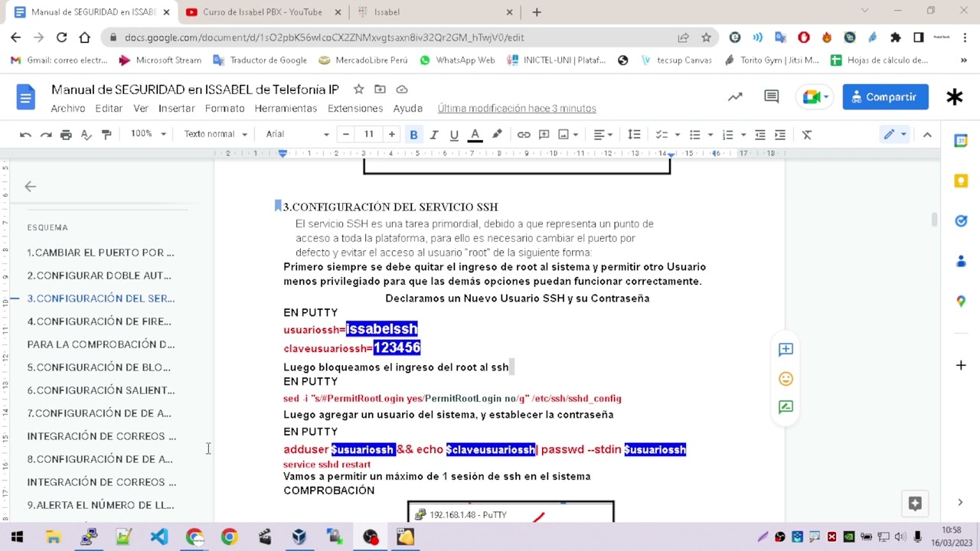
Task: Close the document outline with back arrow
Action: pos(30,187)
